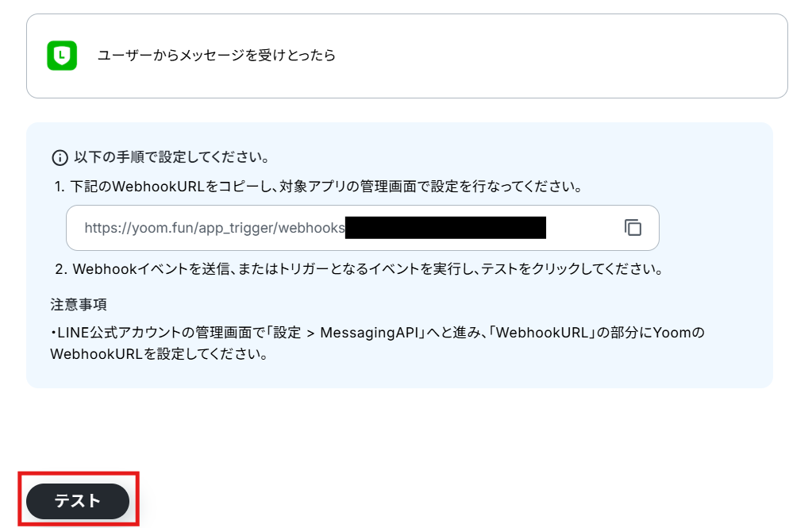Click the テストをクリックしてください text in step 2
812x528 pixels.
pyautogui.click(x=572, y=269)
